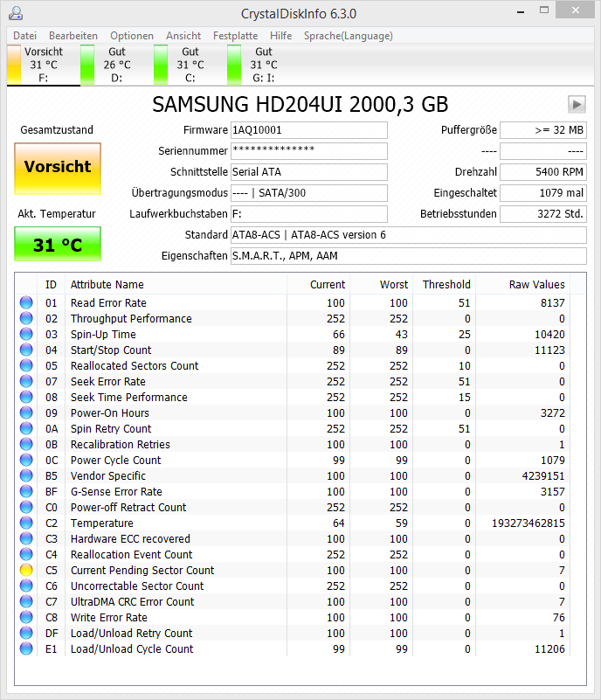Click the Schnittstelle field Serial ATA
Viewport: 601px width, 700px height.
308,172
